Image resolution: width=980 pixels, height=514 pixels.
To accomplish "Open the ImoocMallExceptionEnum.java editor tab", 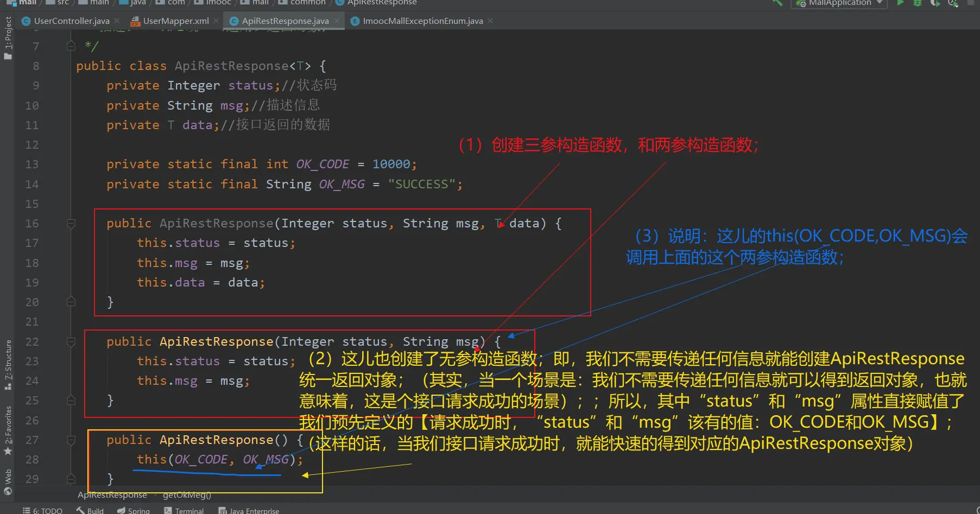I will point(422,21).
